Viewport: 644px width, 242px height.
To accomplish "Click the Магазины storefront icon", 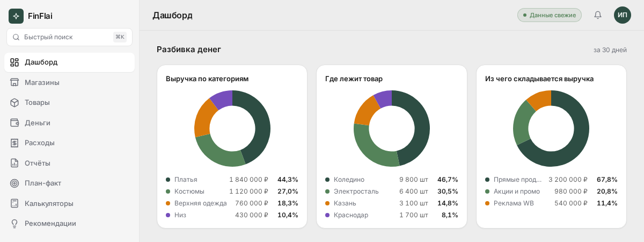I will (x=14, y=82).
